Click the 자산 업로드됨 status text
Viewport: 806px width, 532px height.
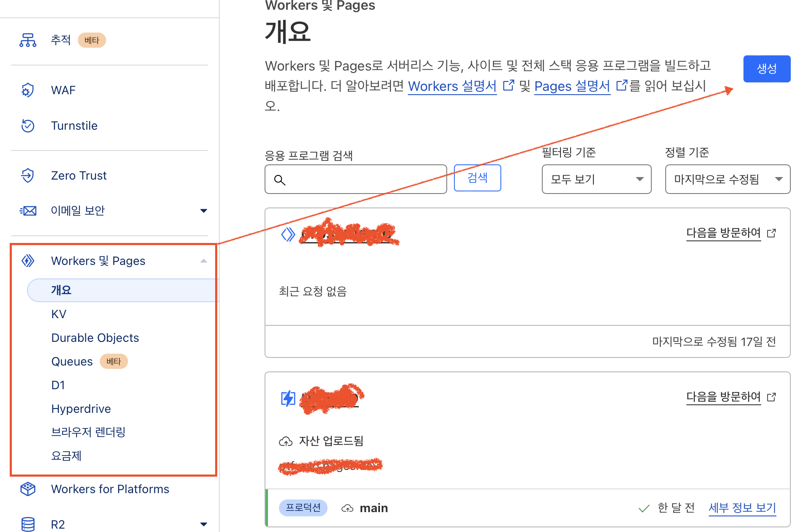point(331,441)
